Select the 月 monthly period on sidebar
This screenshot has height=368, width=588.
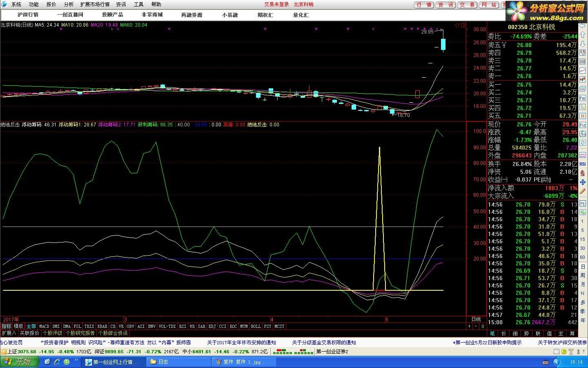583,284
